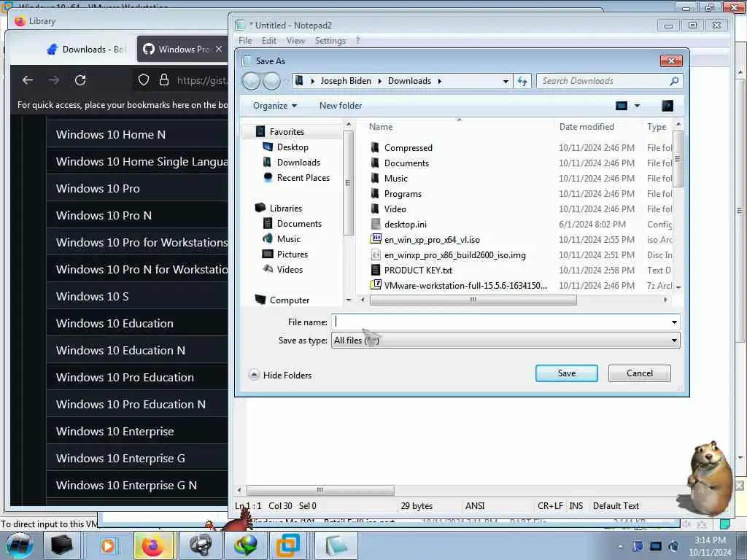Open the Settings menu in Notepad2
The height and width of the screenshot is (560, 747).
coord(330,41)
